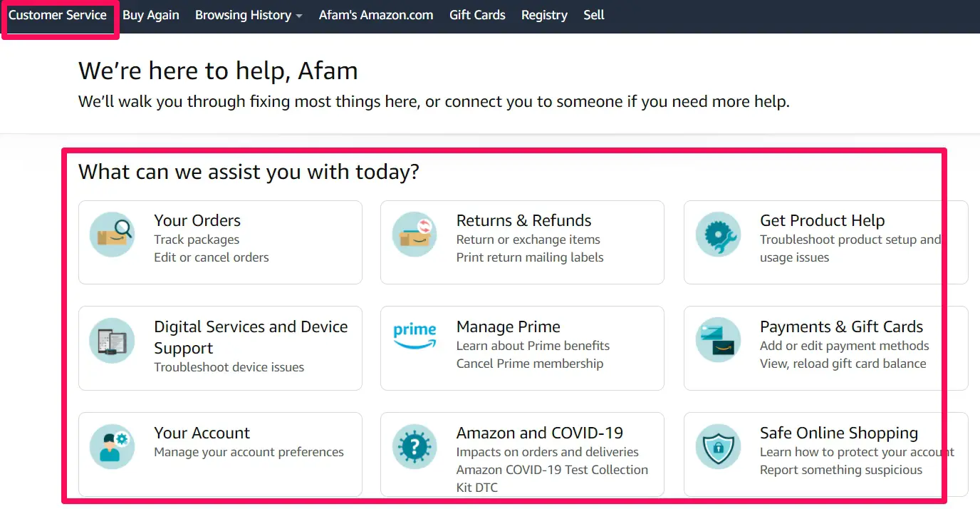Open Digital Services and Device Support title
The width and height of the screenshot is (980, 509).
tap(251, 337)
